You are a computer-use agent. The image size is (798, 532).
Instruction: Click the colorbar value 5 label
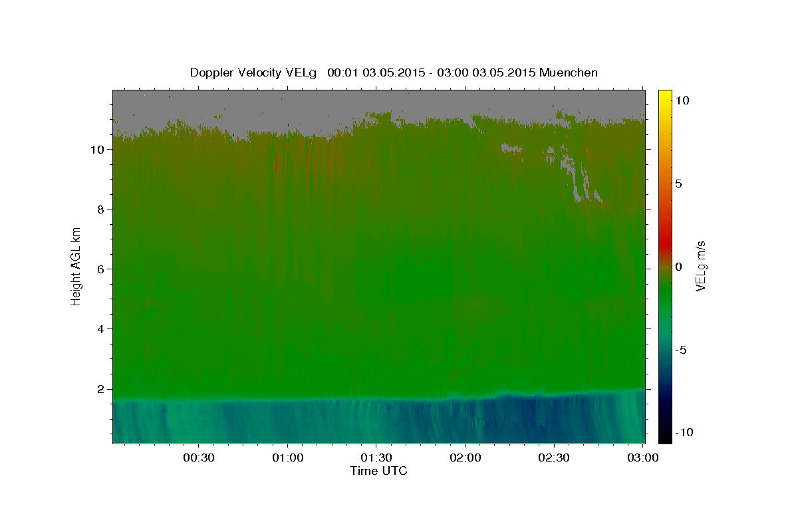click(x=678, y=184)
